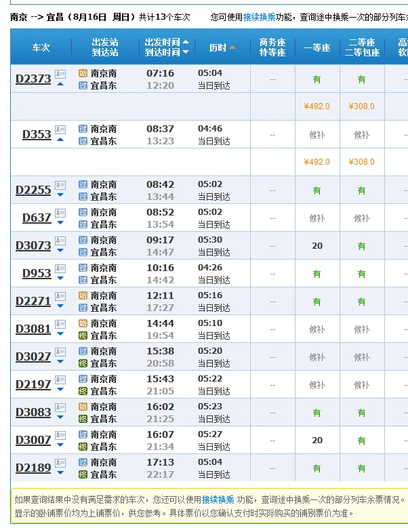
Task: Open train D353 details link
Action: point(37,134)
